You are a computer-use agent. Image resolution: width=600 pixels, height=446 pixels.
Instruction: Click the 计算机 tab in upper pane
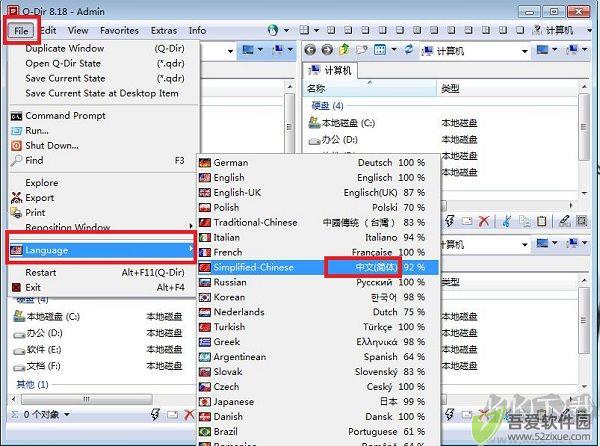(x=331, y=71)
